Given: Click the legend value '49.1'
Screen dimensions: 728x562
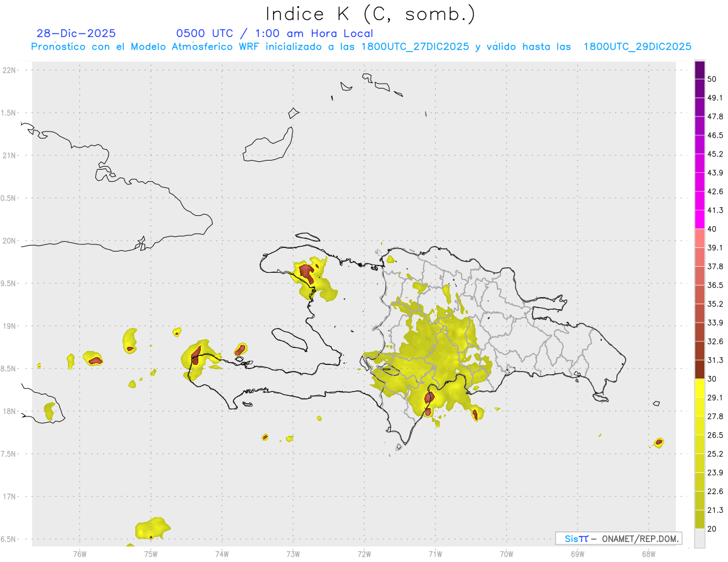Looking at the screenshot, I should point(715,98).
